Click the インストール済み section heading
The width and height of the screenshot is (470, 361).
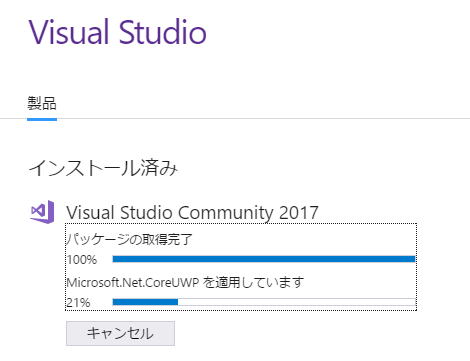[x=103, y=168]
